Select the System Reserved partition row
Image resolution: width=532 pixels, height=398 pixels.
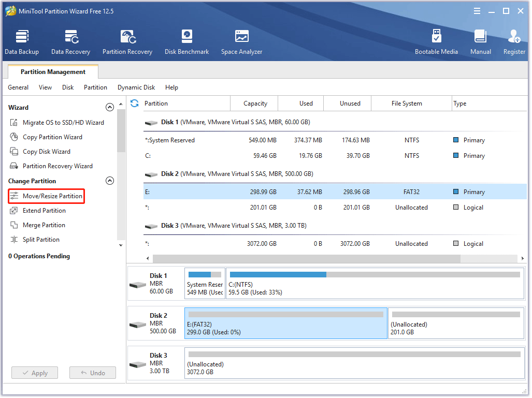point(336,140)
